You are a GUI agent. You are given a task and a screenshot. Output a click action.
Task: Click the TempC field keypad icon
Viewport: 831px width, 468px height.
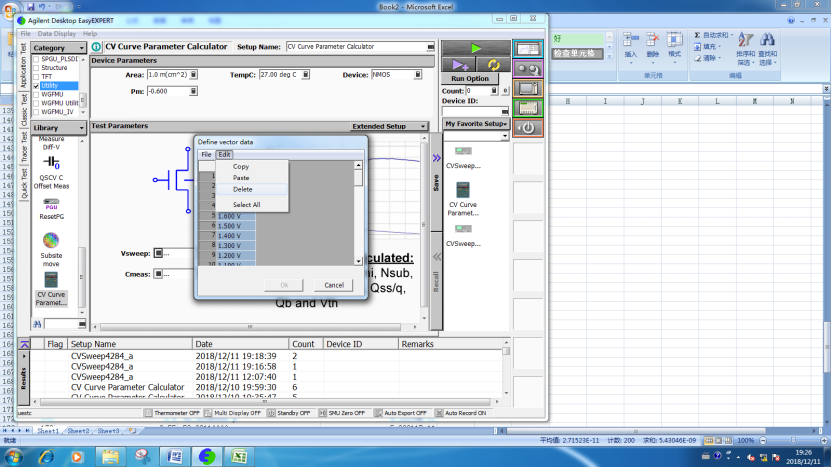[x=306, y=75]
